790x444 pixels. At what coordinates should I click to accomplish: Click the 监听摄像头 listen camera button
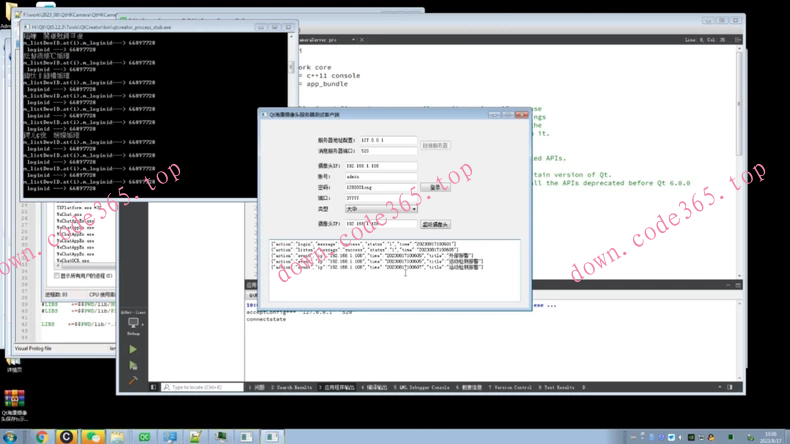pyautogui.click(x=435, y=225)
